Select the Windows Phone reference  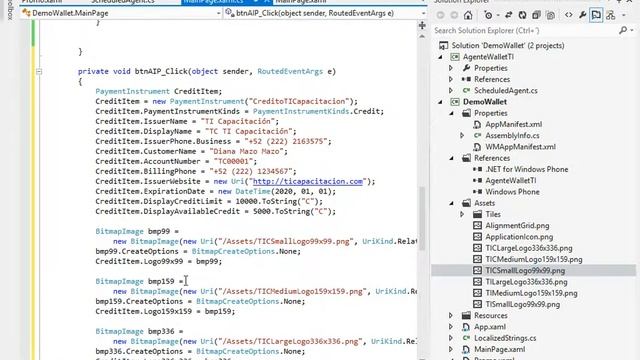(513, 192)
